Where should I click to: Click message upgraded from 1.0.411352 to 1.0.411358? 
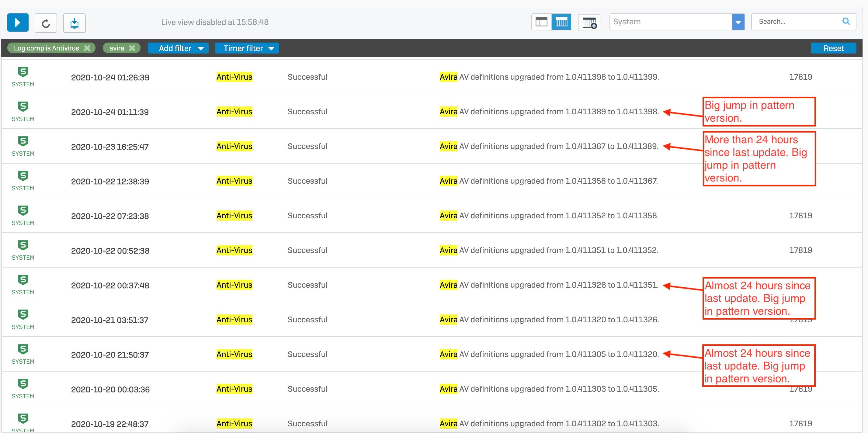point(549,216)
